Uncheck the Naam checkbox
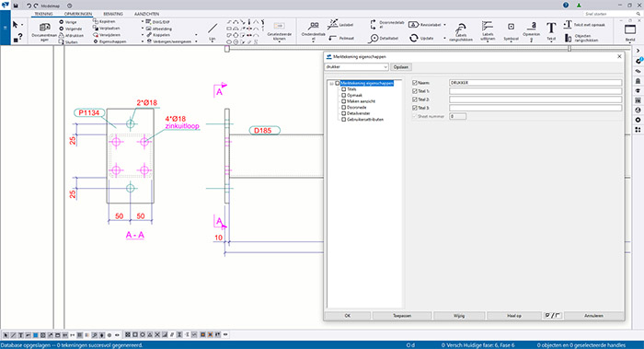Viewport: 644px width, 349px height. pos(414,83)
